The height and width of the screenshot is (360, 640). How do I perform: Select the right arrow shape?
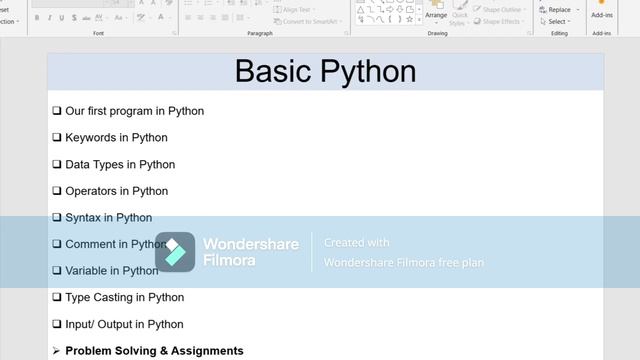click(390, 9)
